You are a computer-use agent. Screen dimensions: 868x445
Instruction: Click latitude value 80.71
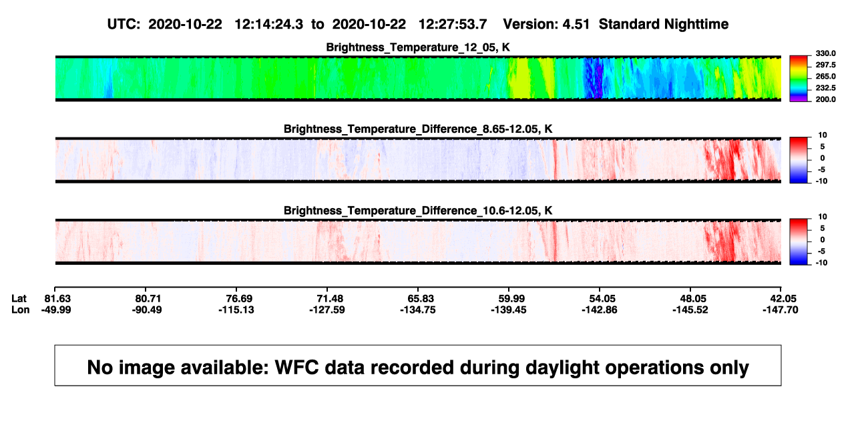(x=148, y=298)
